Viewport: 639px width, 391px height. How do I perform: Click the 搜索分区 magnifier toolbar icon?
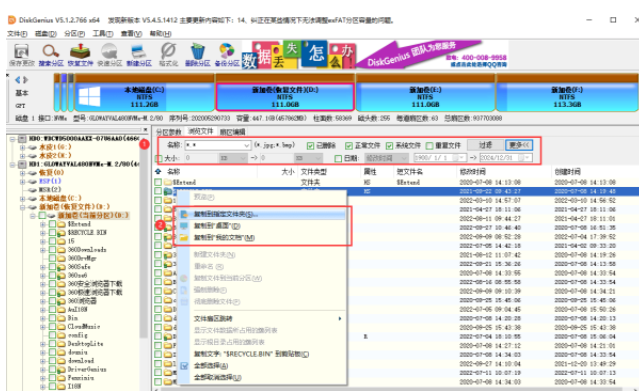[51, 55]
